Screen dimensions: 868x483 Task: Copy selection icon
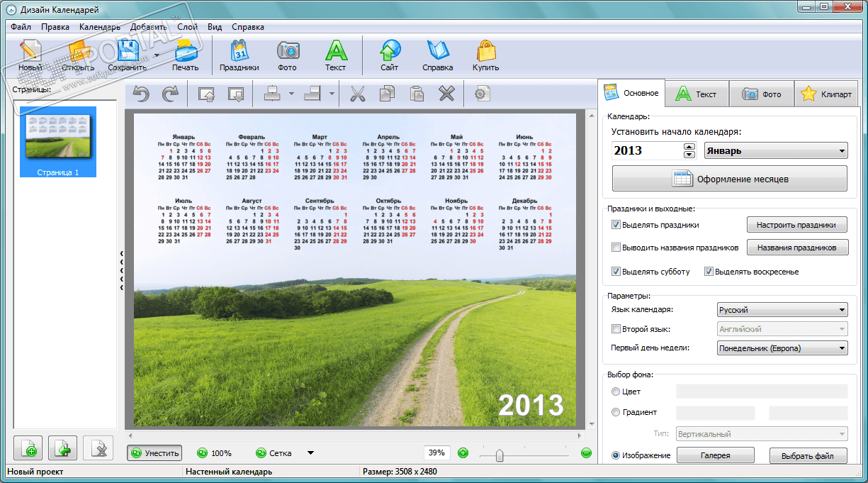point(387,94)
